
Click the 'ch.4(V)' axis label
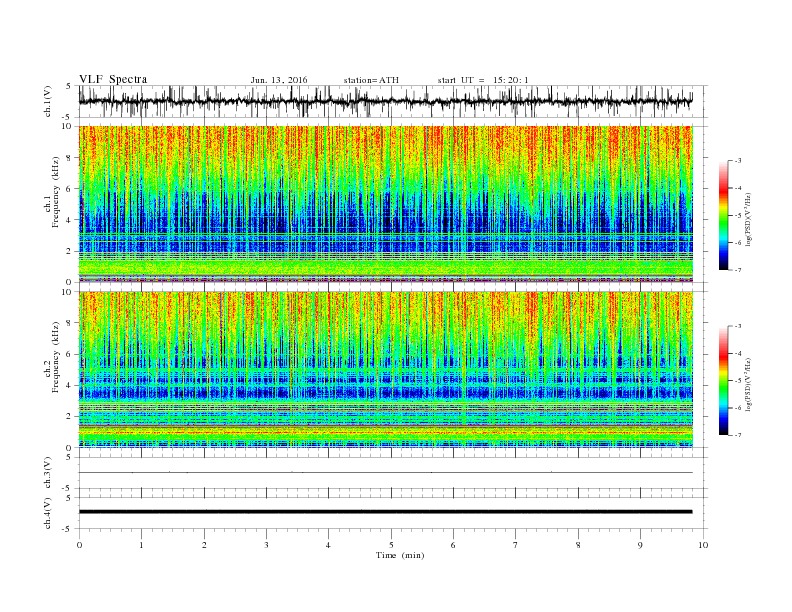[48, 513]
